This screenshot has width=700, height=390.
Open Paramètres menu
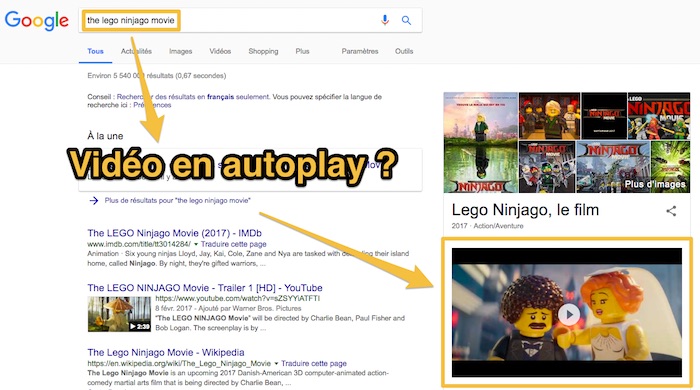pyautogui.click(x=360, y=51)
